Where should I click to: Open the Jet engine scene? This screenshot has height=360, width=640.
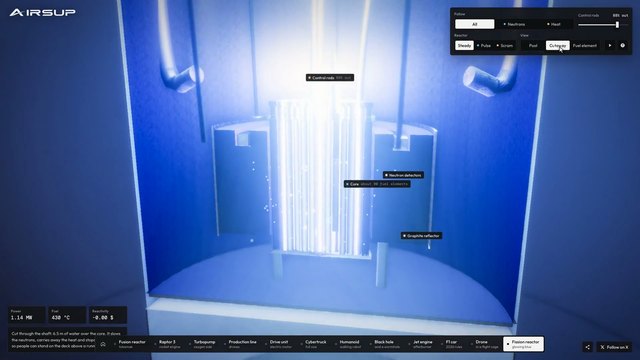pyautogui.click(x=422, y=344)
